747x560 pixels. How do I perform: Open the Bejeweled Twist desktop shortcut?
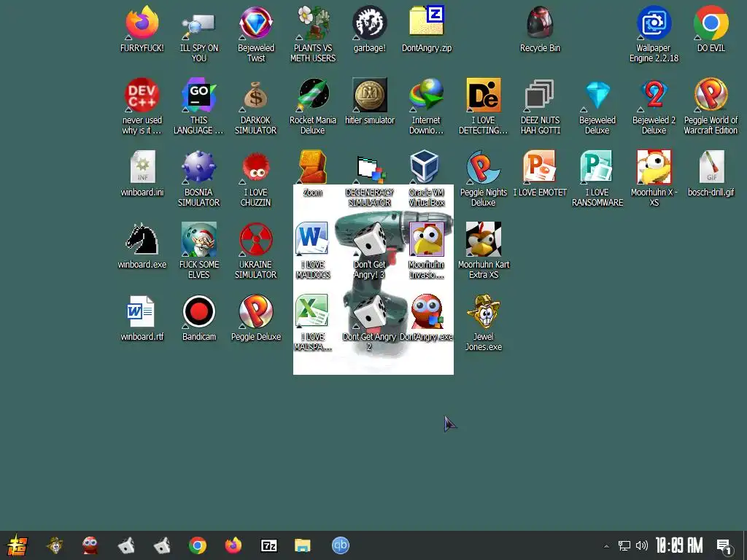[256, 34]
